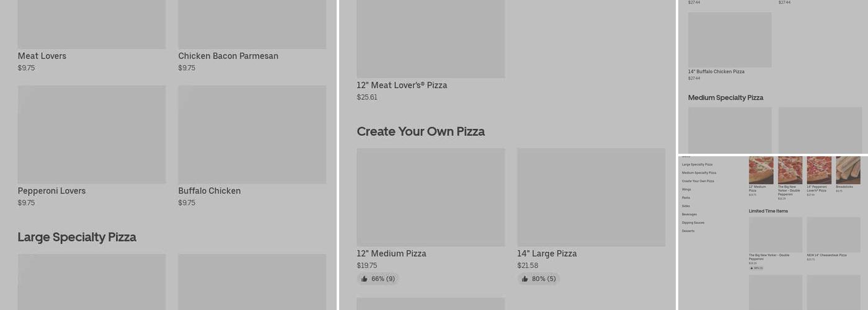Click the $9.75 Buffalo Chicken image
Screen dimensions: 868x310
(x=252, y=135)
